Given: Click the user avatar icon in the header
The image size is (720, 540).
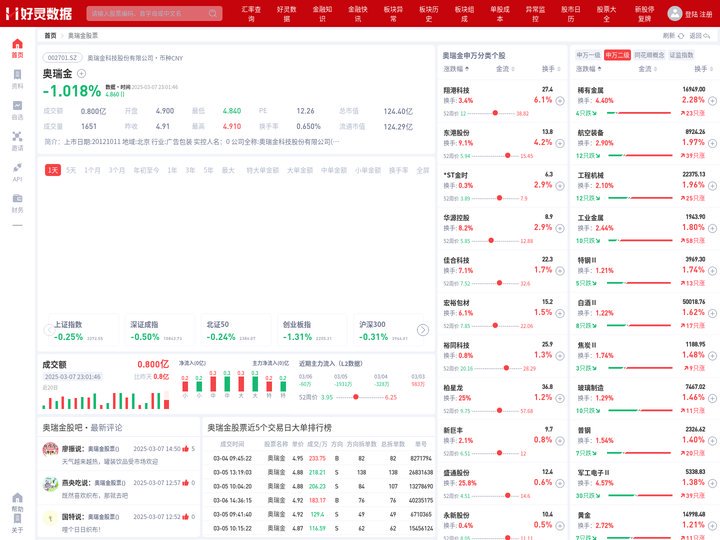Looking at the screenshot, I should click(x=675, y=13).
